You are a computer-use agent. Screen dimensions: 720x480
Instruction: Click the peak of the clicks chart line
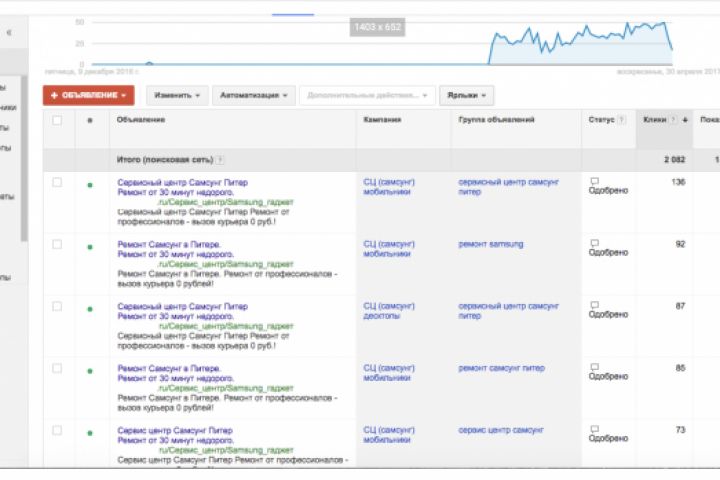click(x=662, y=22)
